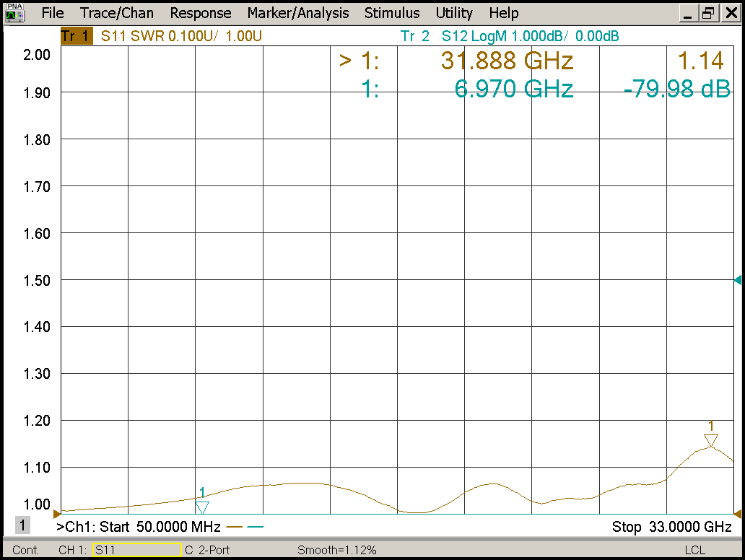
Task: Expand the Stimulus menu
Action: [392, 13]
